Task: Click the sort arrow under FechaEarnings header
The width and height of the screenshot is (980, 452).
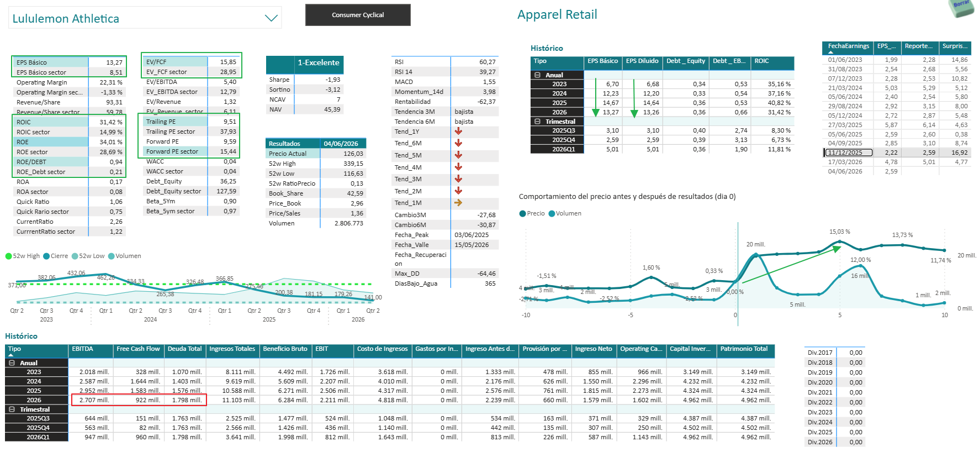Action: tap(831, 51)
